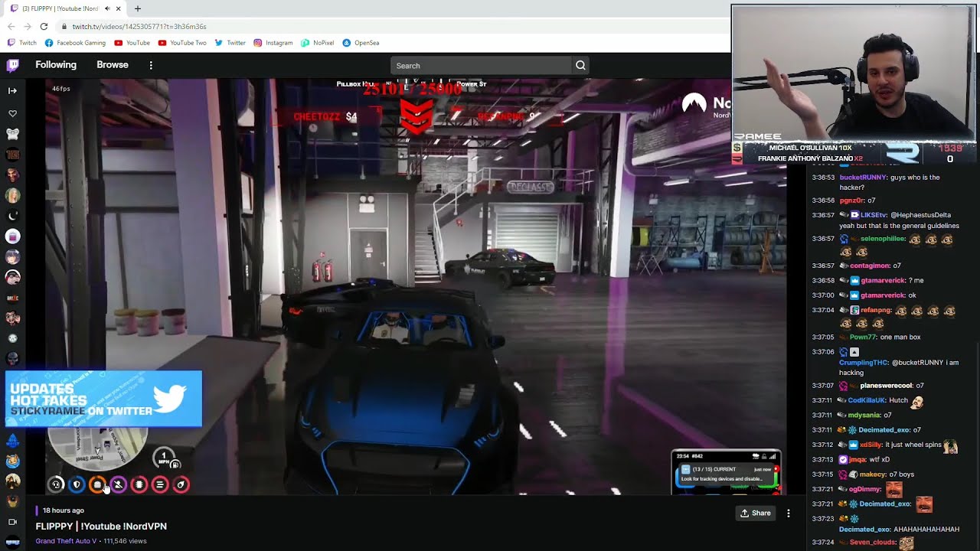This screenshot has width=980, height=551.
Task: Click username refanpng in chat
Action: [877, 311]
